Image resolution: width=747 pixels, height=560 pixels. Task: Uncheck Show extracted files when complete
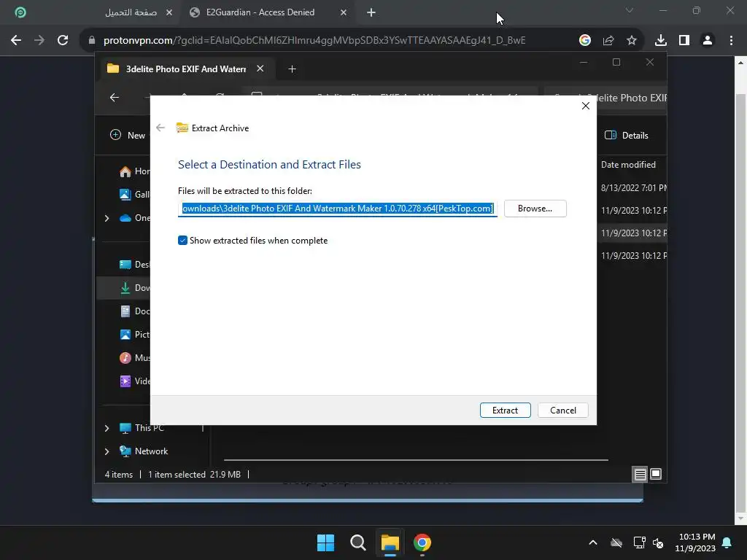pyautogui.click(x=182, y=241)
